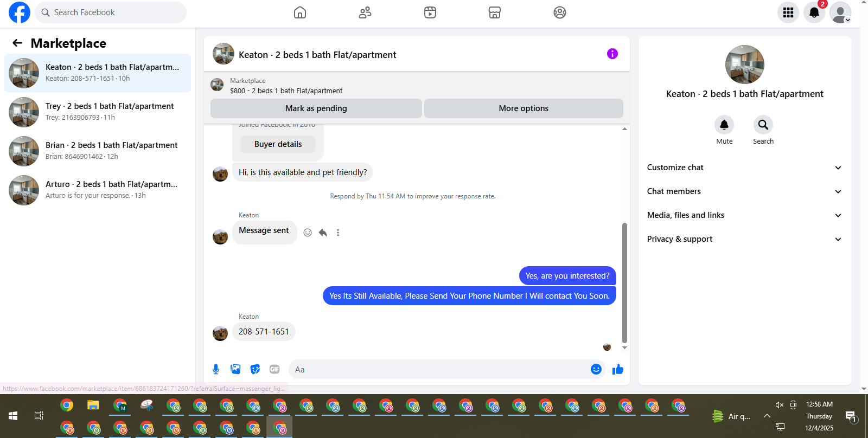This screenshot has height=438, width=868.
Task: Open Google Chrome in the taskbar
Action: point(67,405)
